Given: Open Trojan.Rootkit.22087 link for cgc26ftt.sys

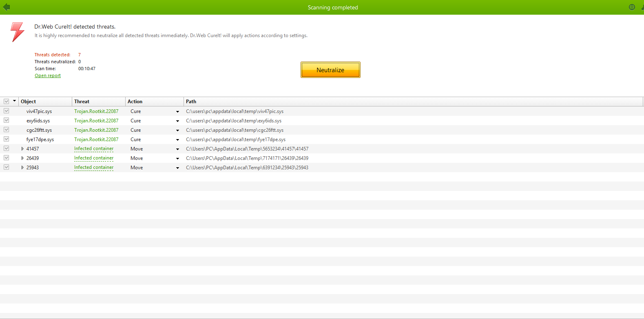Looking at the screenshot, I should click(x=96, y=130).
